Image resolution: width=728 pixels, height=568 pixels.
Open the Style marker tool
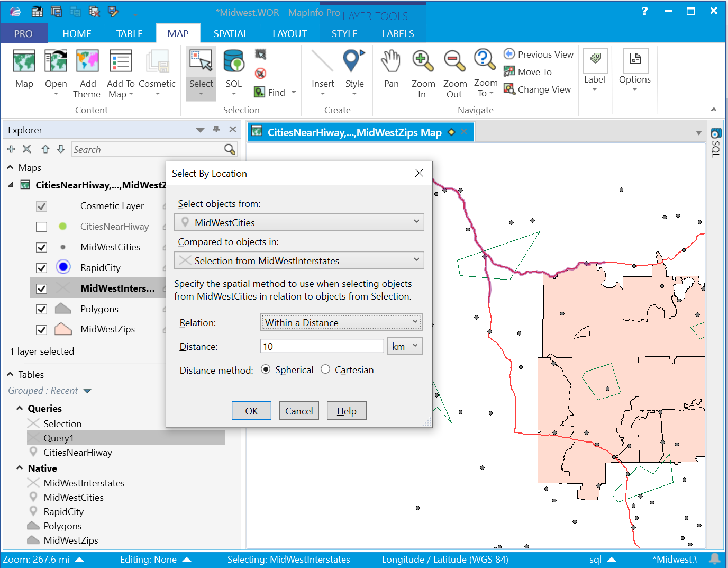[354, 61]
